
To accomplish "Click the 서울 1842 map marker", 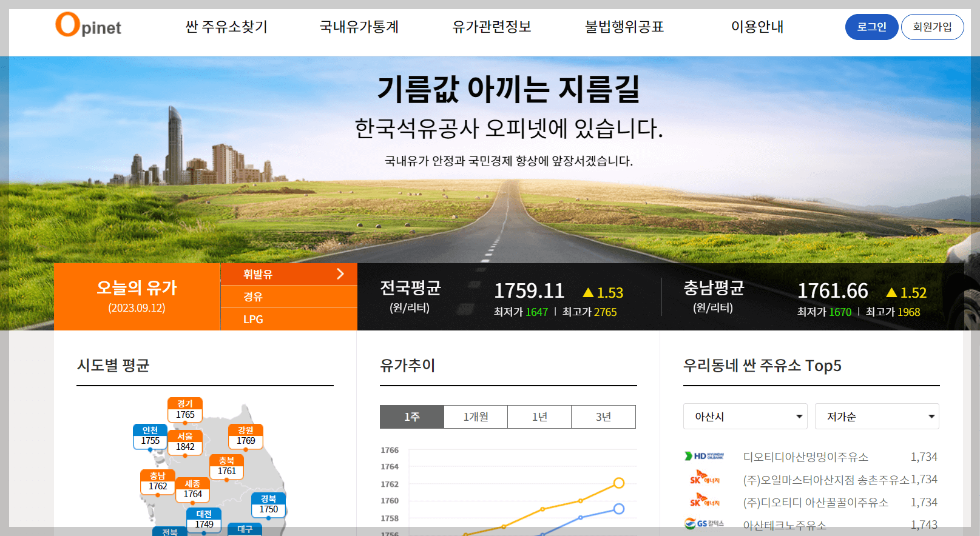I will tap(185, 442).
